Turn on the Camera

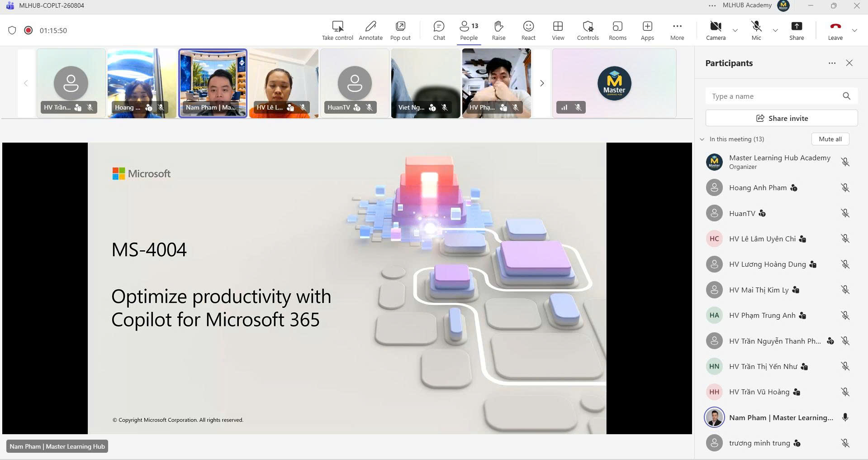[x=716, y=30]
